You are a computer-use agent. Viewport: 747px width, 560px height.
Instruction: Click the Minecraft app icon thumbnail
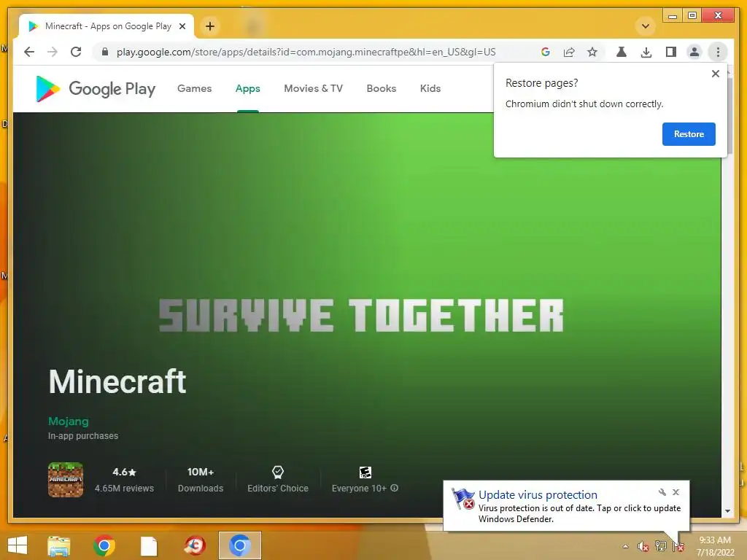click(x=66, y=480)
